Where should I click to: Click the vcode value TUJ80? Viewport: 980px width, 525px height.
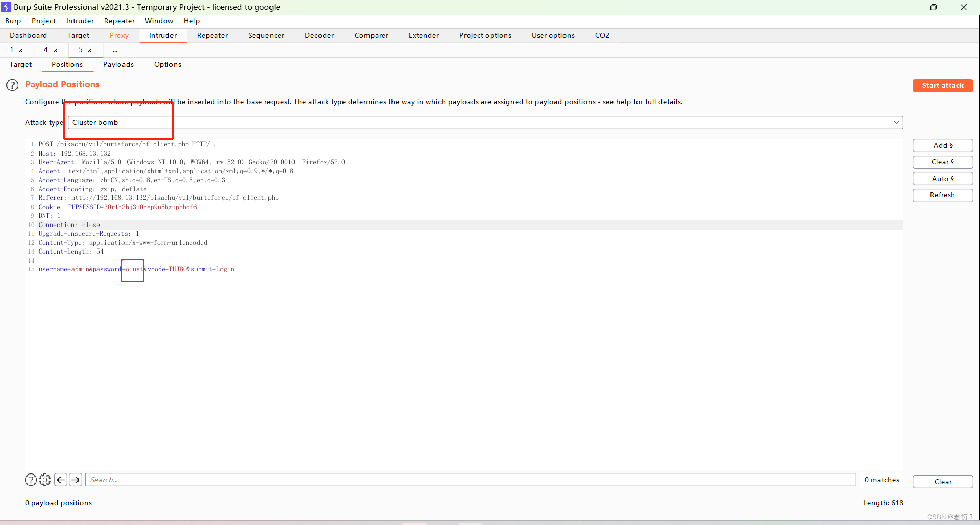click(178, 269)
